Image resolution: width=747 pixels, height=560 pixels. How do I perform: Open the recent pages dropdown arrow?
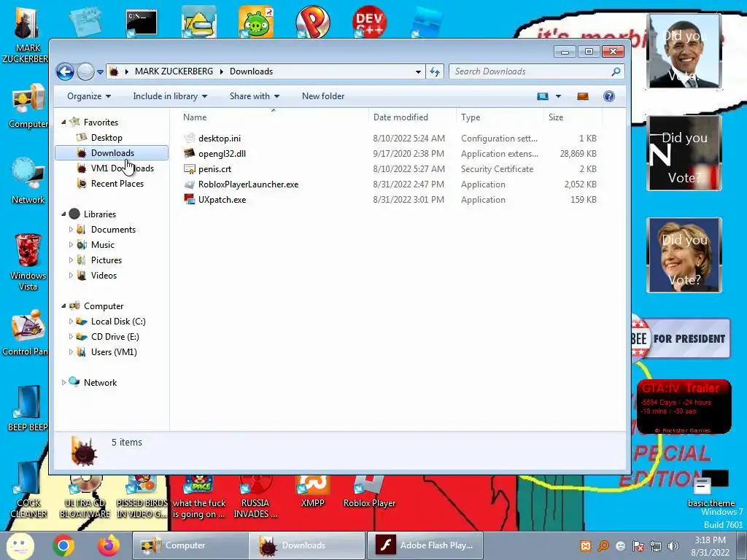click(x=100, y=72)
